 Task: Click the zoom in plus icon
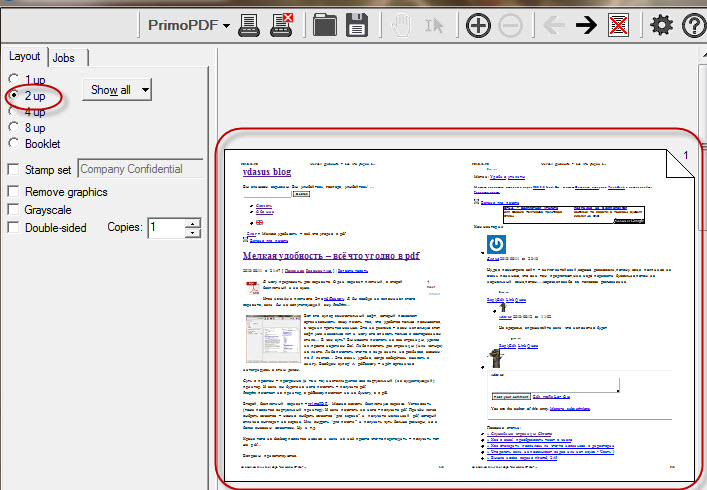coord(479,25)
